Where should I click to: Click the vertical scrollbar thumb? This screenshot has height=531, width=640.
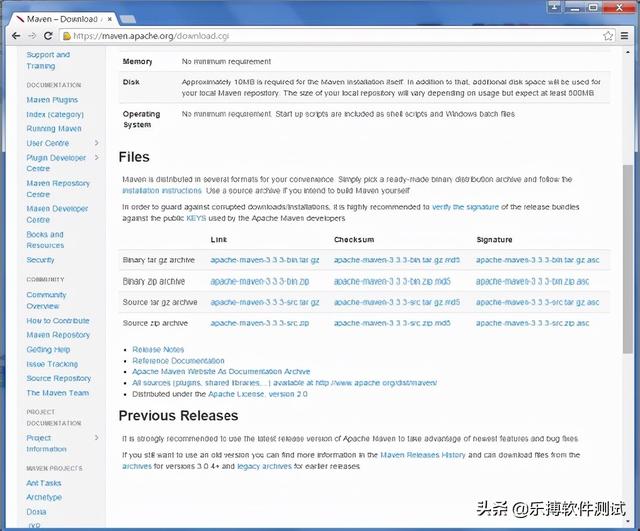[x=627, y=259]
